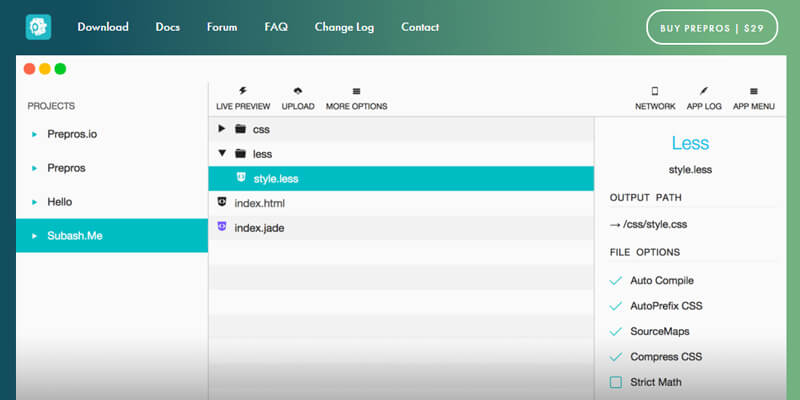Click the /css/style.css output path
The image size is (800, 400).
[655, 224]
